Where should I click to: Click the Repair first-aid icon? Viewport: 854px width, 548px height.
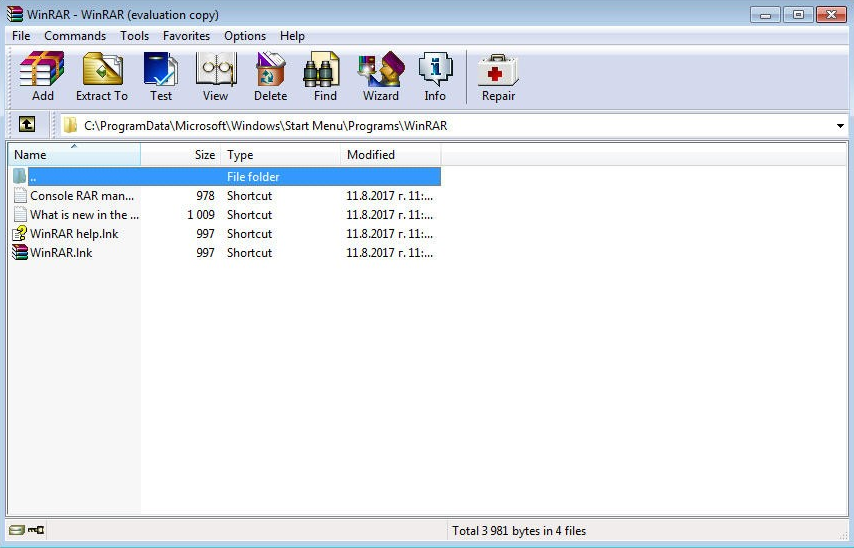[498, 70]
